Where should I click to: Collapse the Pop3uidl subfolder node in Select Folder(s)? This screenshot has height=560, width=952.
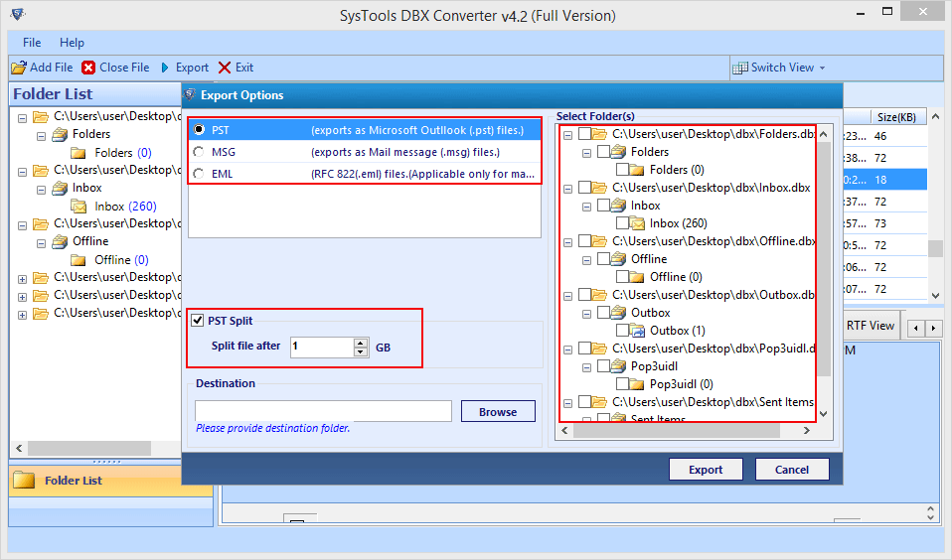tap(586, 367)
